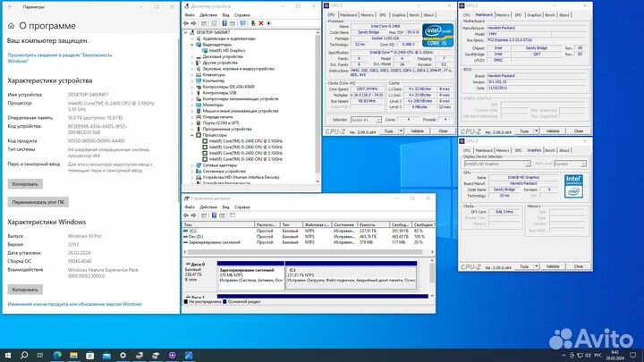This screenshot has width=644, height=362.
Task: Click the round down-arrow icon in Device Manager toolbar
Action: 268,23
